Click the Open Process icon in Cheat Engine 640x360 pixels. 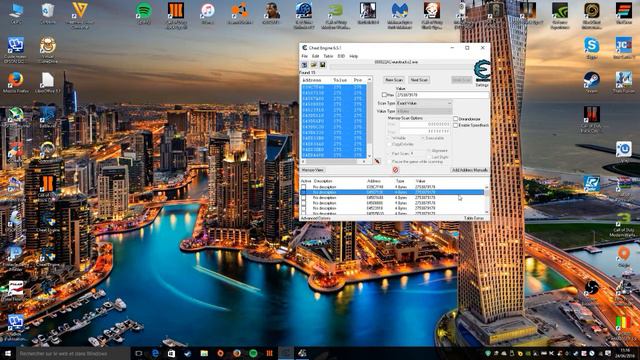click(304, 65)
